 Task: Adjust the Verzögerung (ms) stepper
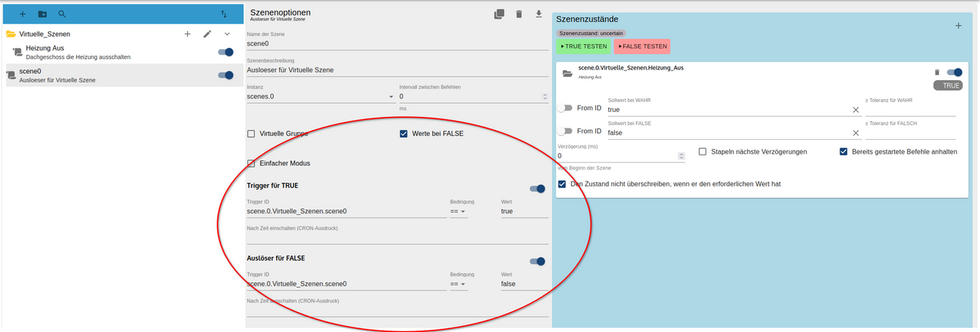pyautogui.click(x=682, y=155)
